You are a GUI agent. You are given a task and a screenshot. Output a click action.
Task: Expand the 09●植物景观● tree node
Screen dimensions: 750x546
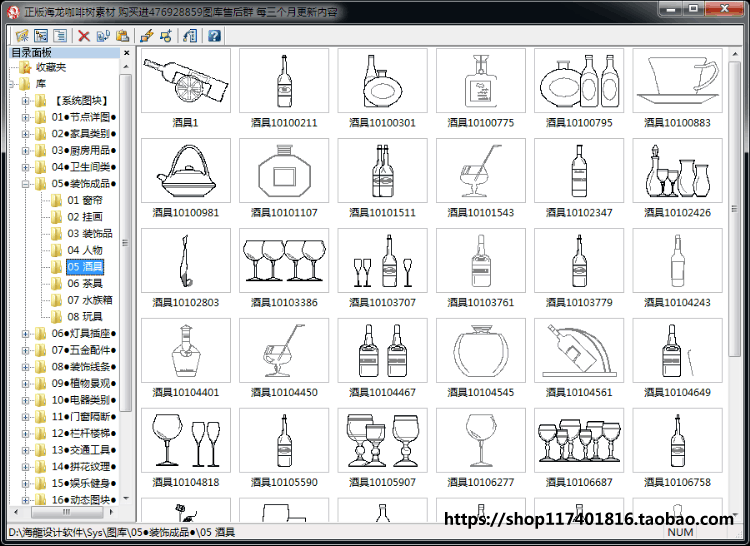[25, 383]
